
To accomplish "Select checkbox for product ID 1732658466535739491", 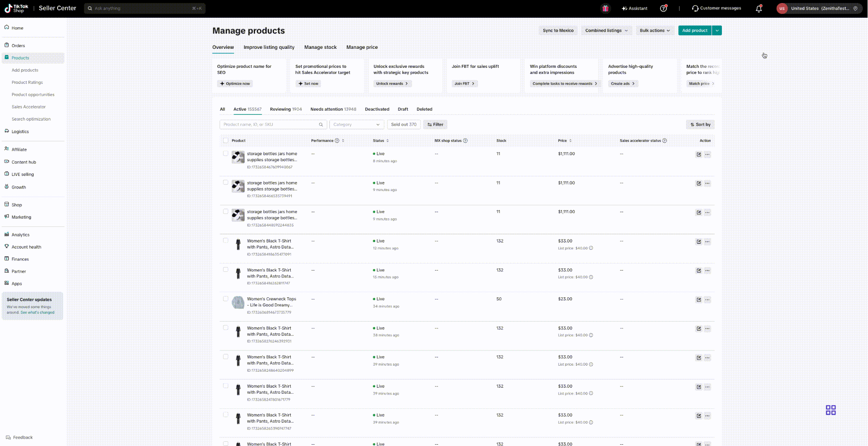I will 226,182.
